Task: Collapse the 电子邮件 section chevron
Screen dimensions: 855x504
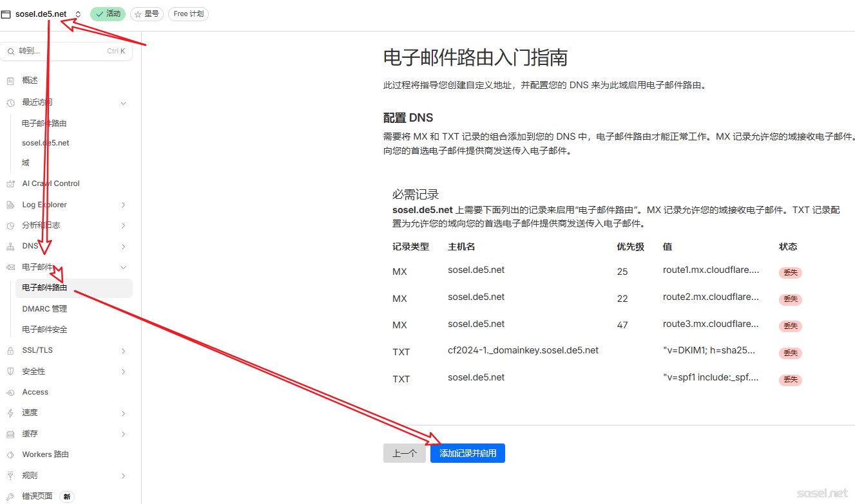Action: pos(123,267)
